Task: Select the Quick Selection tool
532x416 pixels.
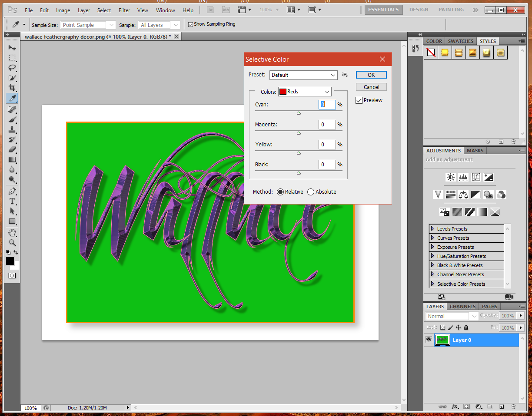Action: 12,78
